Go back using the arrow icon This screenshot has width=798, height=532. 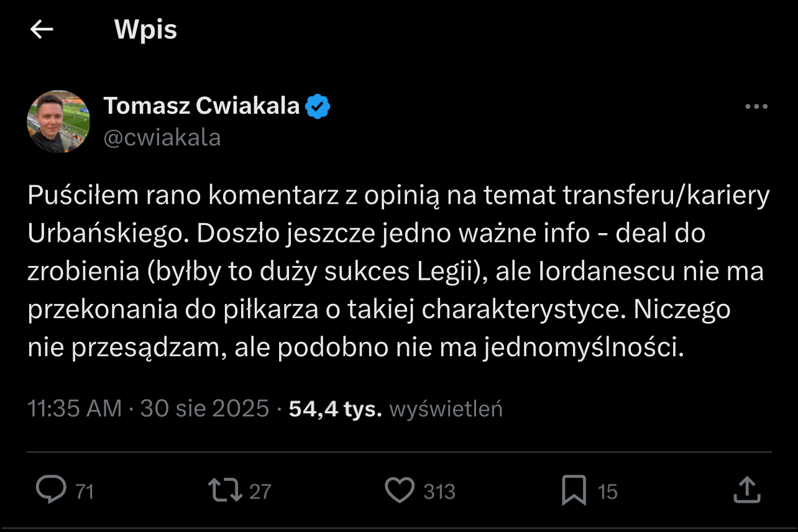[x=42, y=29]
